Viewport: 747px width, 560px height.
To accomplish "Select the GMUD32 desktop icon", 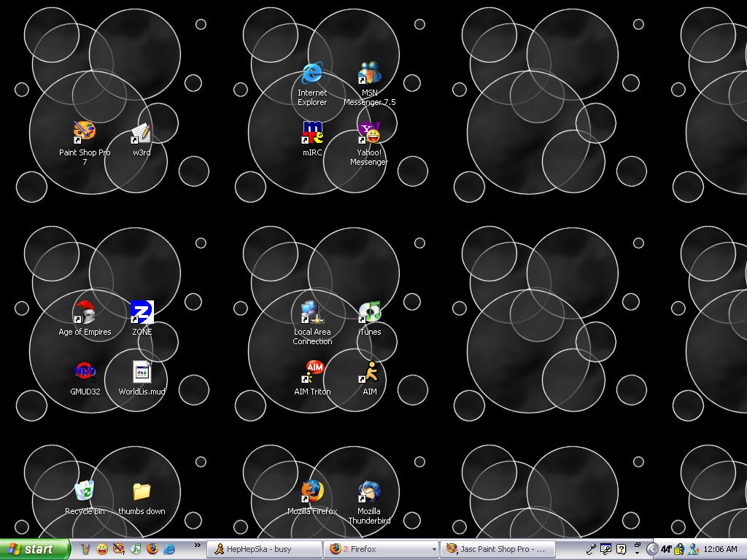I will [x=85, y=378].
